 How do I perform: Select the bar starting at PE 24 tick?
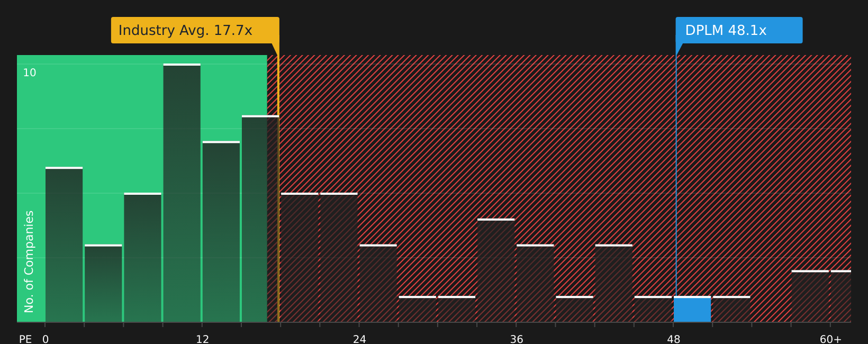[378, 283]
